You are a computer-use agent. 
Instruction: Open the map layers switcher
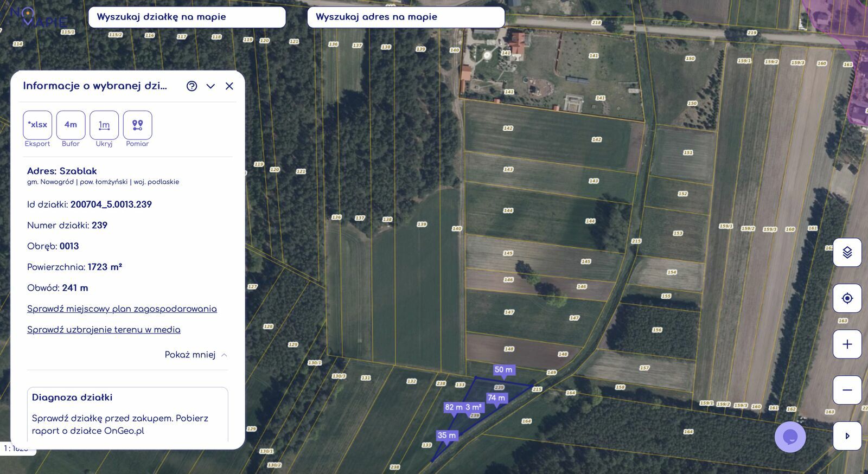click(847, 252)
